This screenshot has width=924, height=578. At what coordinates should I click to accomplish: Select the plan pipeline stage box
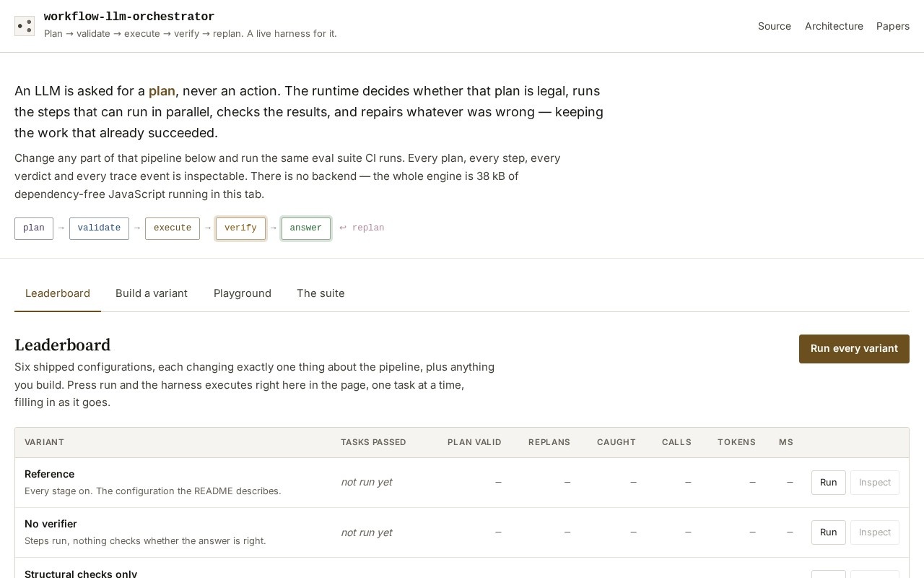click(34, 228)
